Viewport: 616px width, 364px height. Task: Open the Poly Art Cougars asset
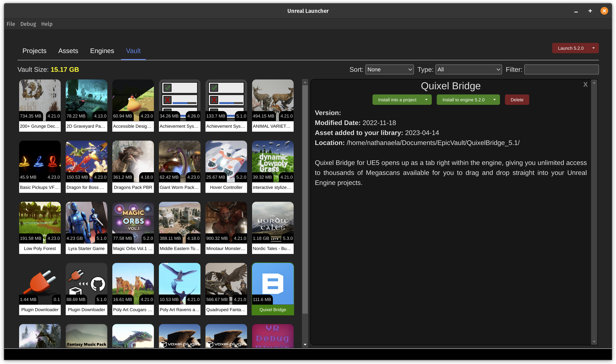[133, 289]
